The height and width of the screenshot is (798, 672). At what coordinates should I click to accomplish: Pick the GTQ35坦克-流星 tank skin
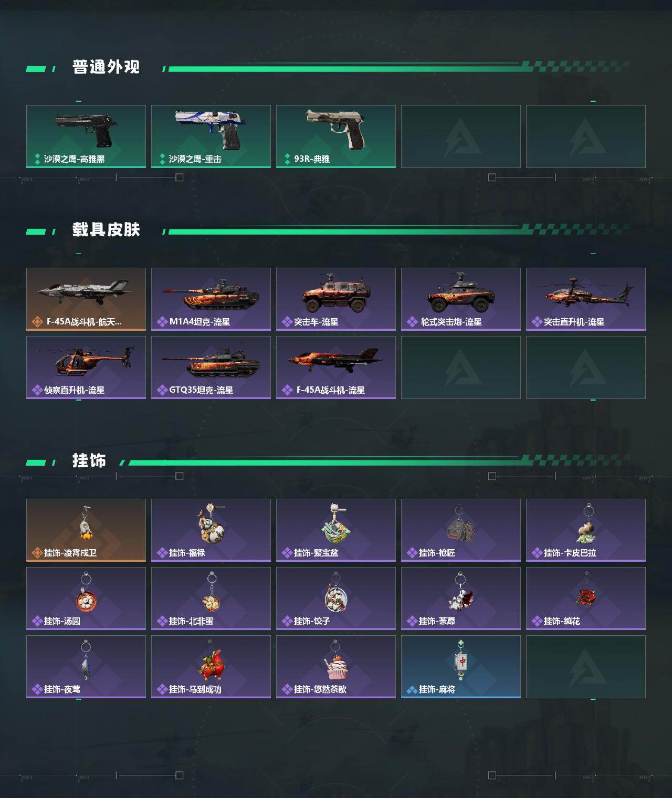click(211, 367)
